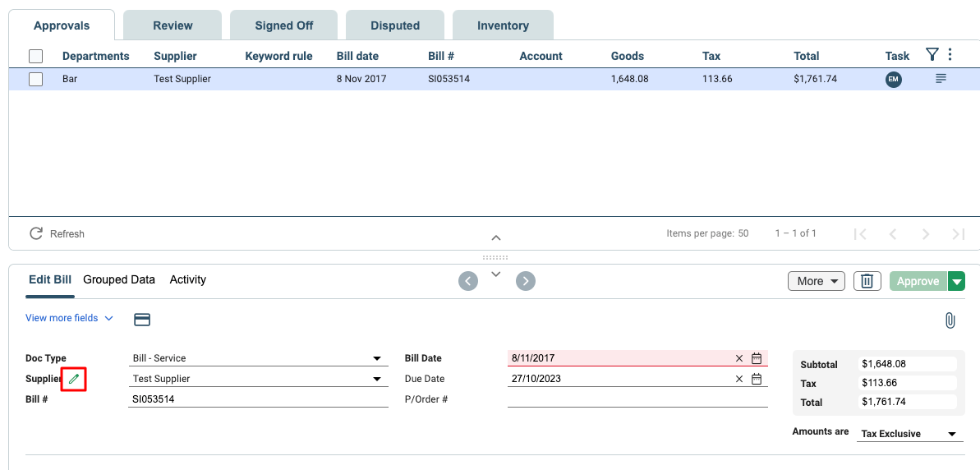980x470 pixels.
Task: Open the three-dot column options menu
Action: (950, 54)
